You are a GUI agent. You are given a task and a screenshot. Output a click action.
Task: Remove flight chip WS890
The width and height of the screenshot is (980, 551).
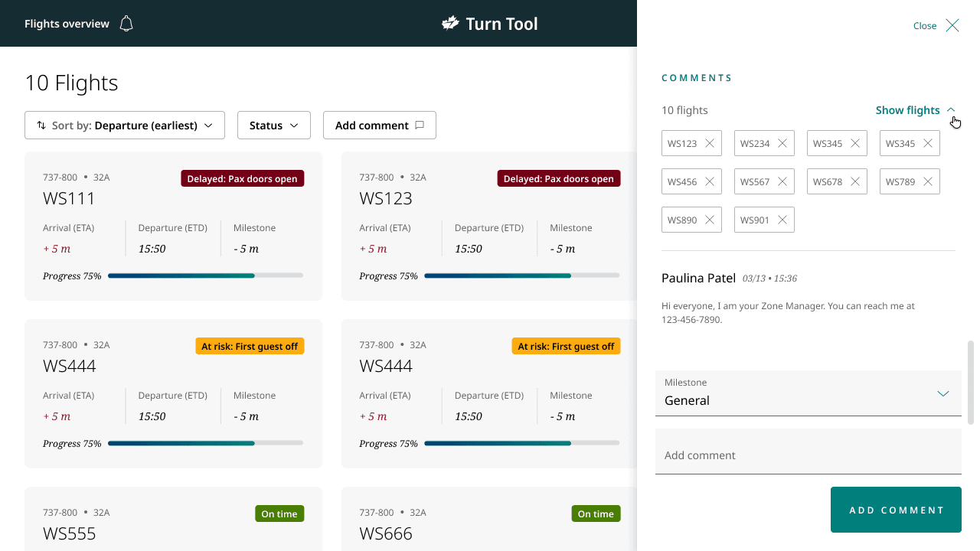coord(710,220)
